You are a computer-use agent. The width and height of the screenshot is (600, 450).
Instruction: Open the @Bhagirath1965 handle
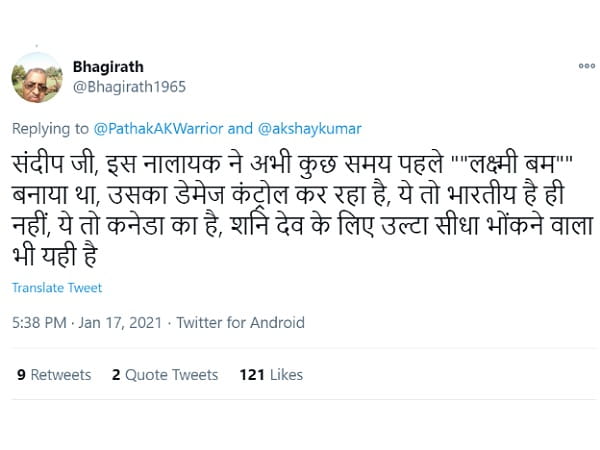129,87
